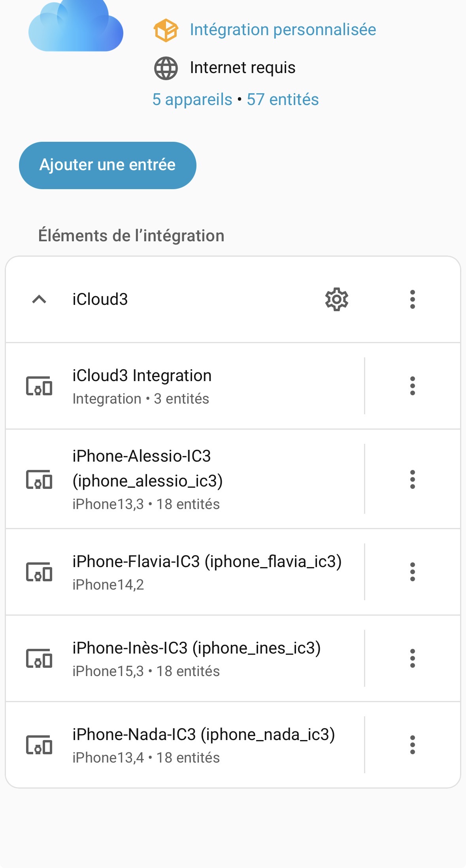Collapse the iCloud3 entry chevron
Viewport: 466px width, 868px height.
tap(39, 299)
